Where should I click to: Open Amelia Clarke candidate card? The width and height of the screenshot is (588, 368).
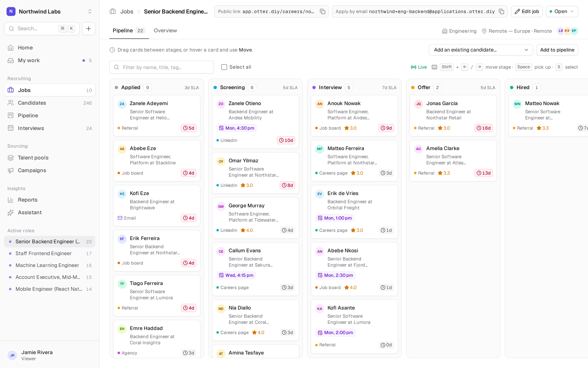click(x=453, y=161)
